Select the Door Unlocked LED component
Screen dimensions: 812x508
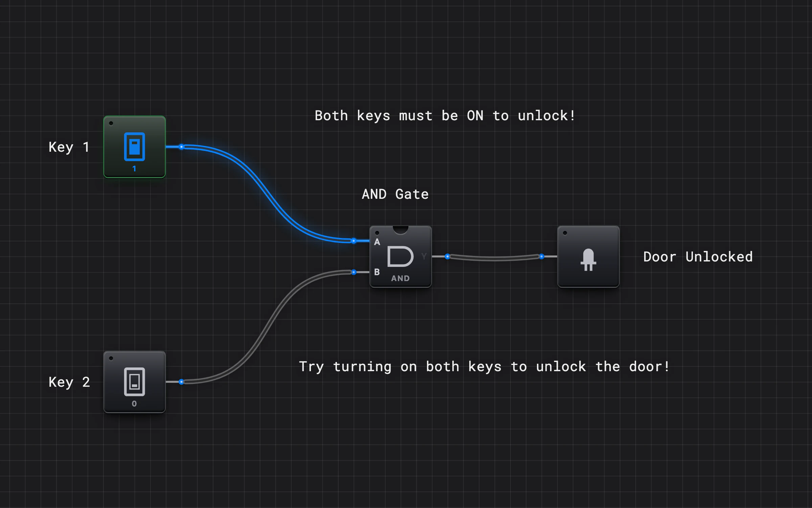pos(588,257)
